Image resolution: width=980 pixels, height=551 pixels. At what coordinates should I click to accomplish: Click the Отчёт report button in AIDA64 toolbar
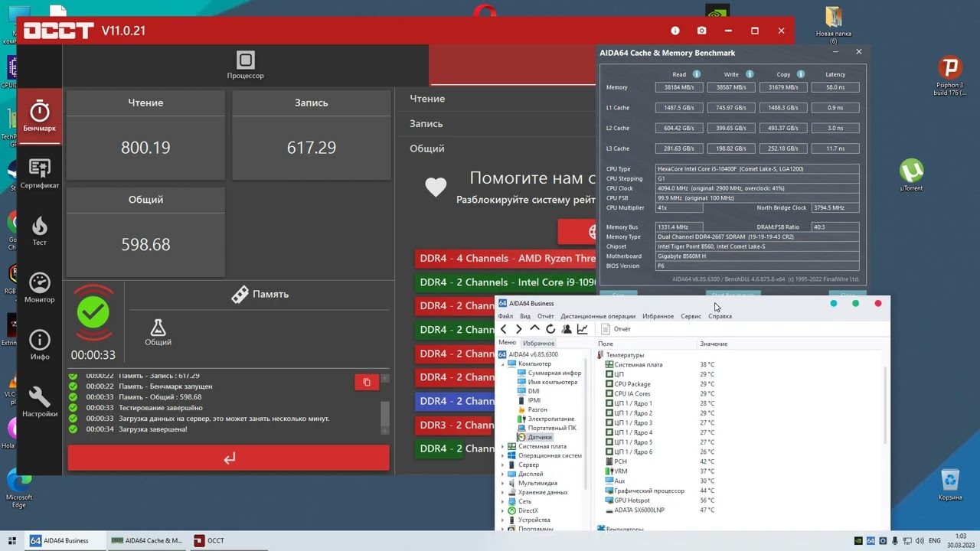[616, 329]
